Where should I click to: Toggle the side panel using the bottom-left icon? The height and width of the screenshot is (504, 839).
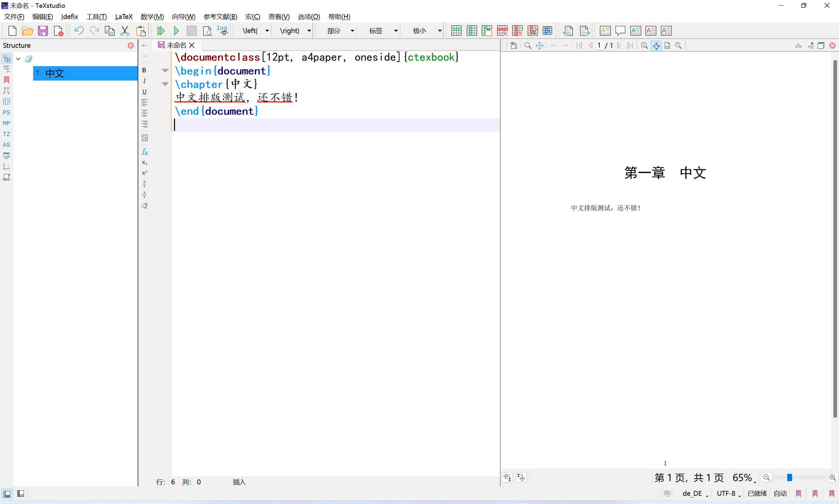(7, 494)
